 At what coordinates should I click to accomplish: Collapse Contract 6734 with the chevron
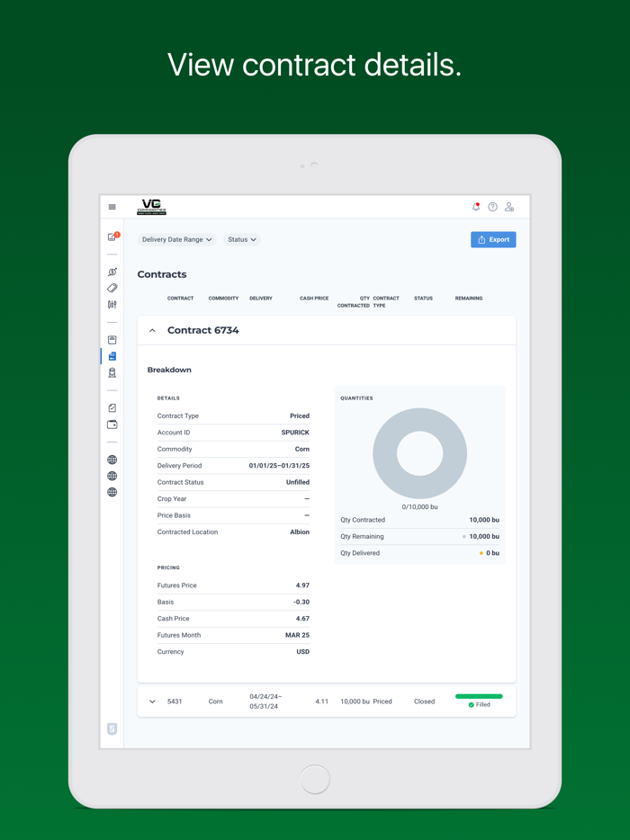coord(152,331)
